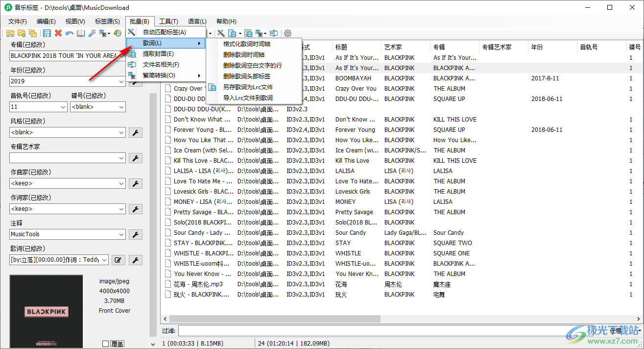The height and width of the screenshot is (349, 644).
Task: Open the 音轨号 combo box showing 11
Action: 63,107
